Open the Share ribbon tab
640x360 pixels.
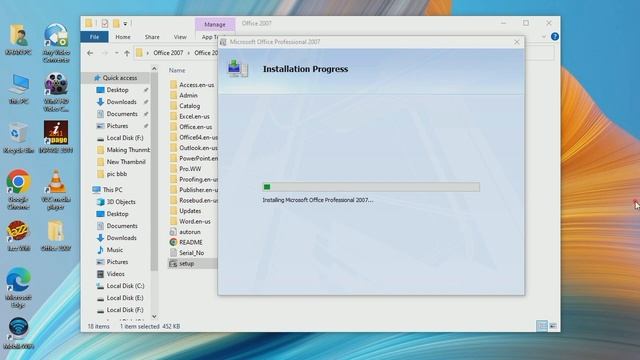tap(152, 37)
